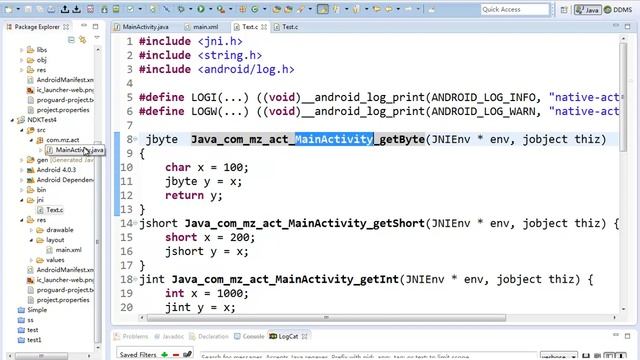
Task: Click the New file toolbar icon
Action: [9, 9]
